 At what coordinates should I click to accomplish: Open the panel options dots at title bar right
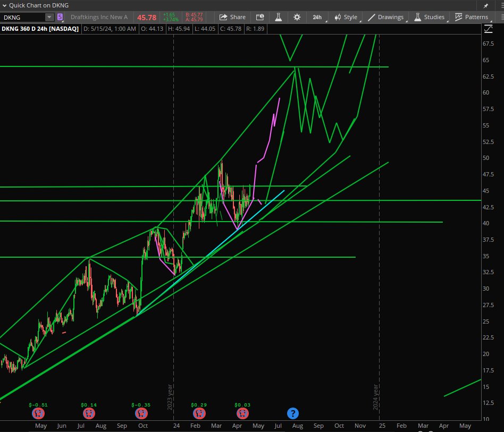(502, 5)
